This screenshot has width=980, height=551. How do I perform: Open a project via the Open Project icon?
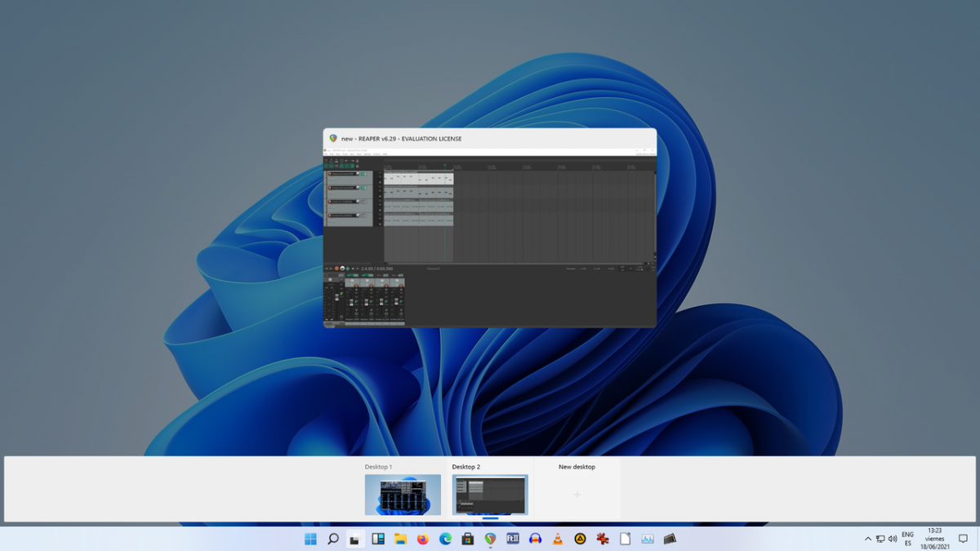(x=332, y=161)
